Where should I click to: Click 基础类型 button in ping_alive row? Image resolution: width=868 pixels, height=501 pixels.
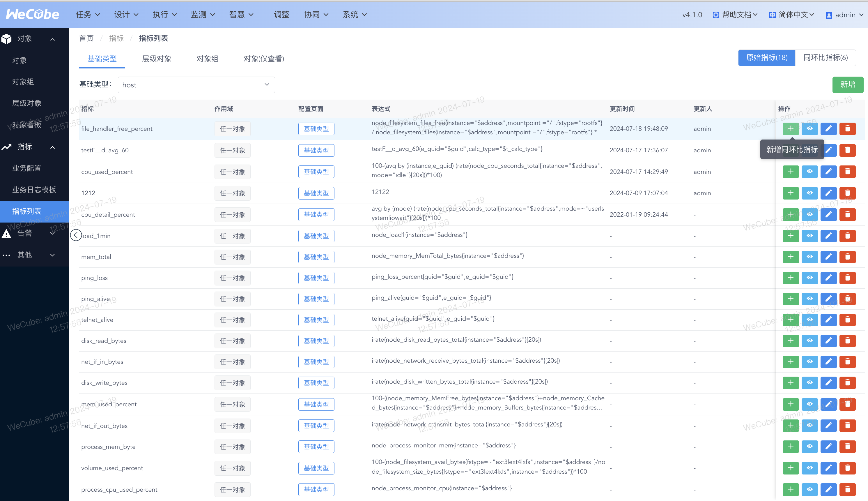tap(316, 299)
